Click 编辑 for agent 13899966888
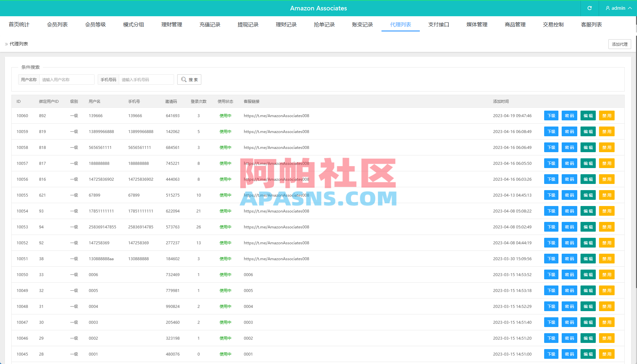The width and height of the screenshot is (637, 364). (588, 131)
